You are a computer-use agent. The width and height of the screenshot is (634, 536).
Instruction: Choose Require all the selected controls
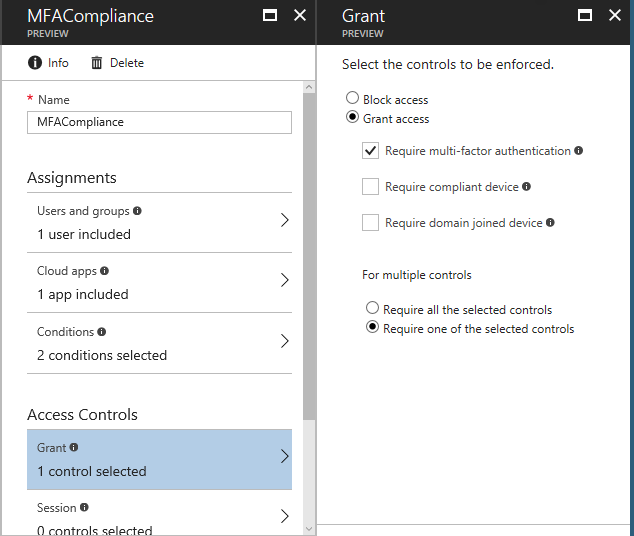(372, 308)
